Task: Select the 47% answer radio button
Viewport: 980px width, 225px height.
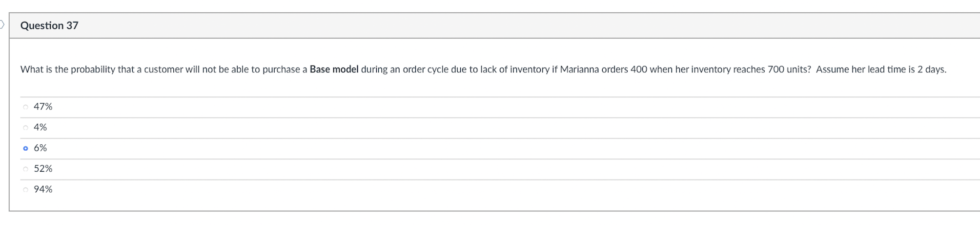Action: click(x=25, y=107)
